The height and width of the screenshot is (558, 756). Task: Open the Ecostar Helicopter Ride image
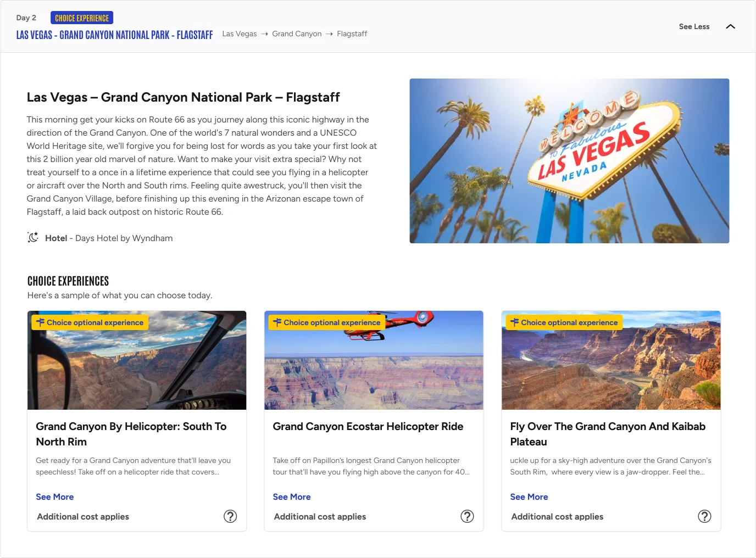tap(374, 360)
